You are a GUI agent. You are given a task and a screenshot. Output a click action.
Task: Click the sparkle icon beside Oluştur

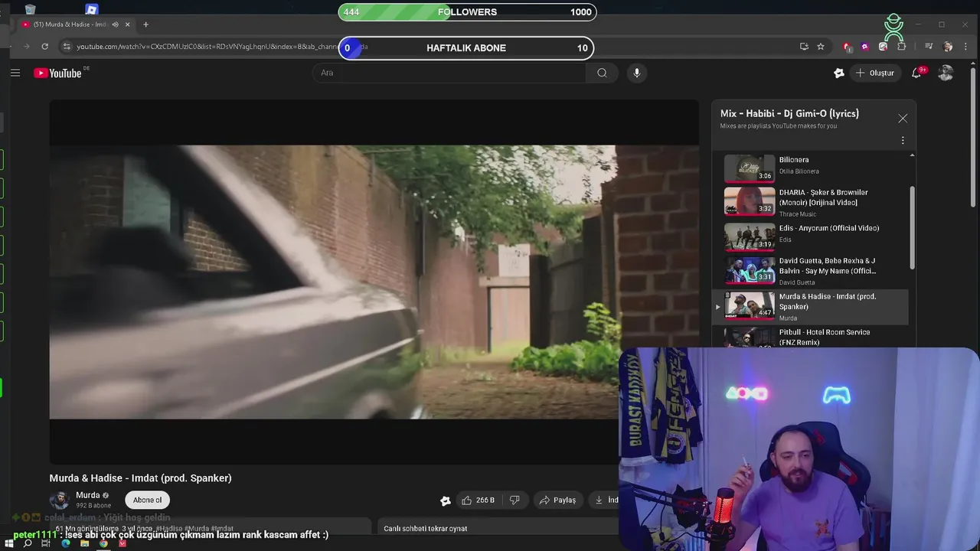[839, 73]
